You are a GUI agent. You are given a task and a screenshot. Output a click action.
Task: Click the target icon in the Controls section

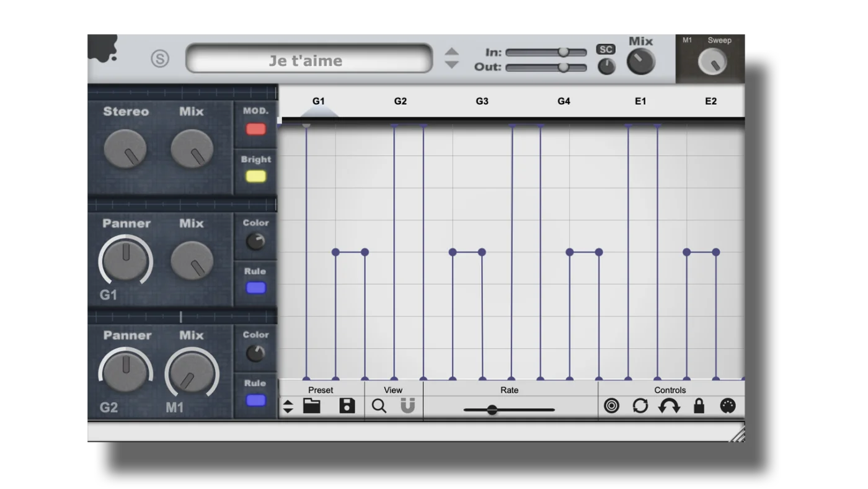click(611, 406)
